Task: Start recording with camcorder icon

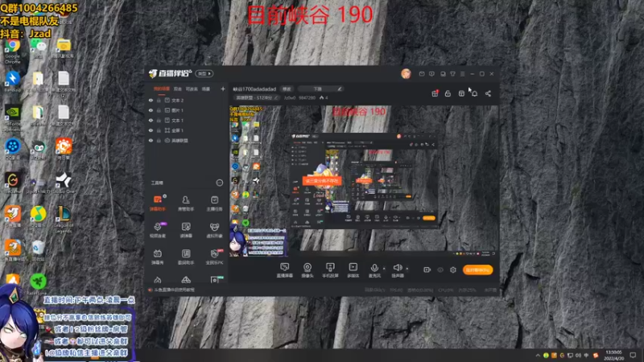Action: point(427,269)
